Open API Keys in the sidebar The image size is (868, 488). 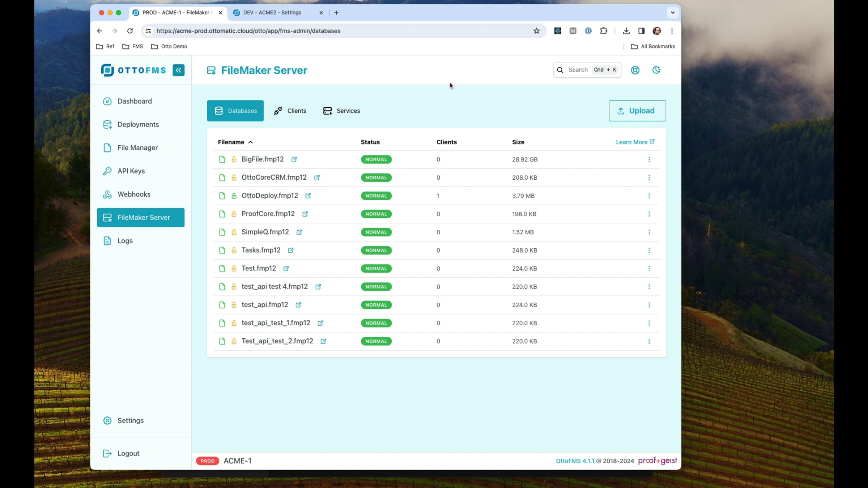click(141, 171)
